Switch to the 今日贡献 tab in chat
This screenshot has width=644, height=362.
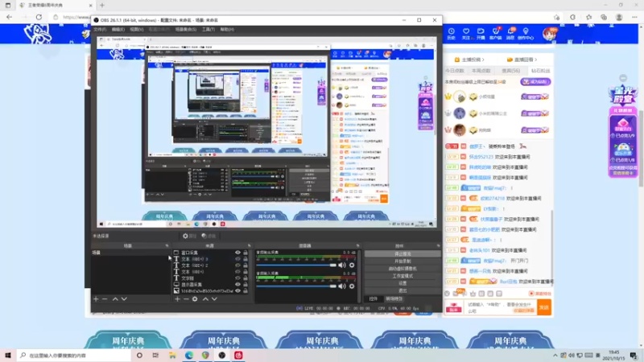click(x=454, y=71)
